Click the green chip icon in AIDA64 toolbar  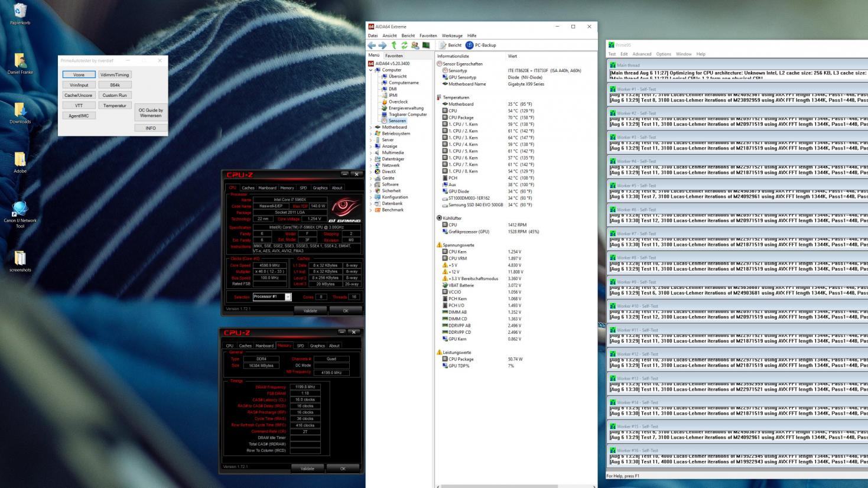click(x=425, y=45)
